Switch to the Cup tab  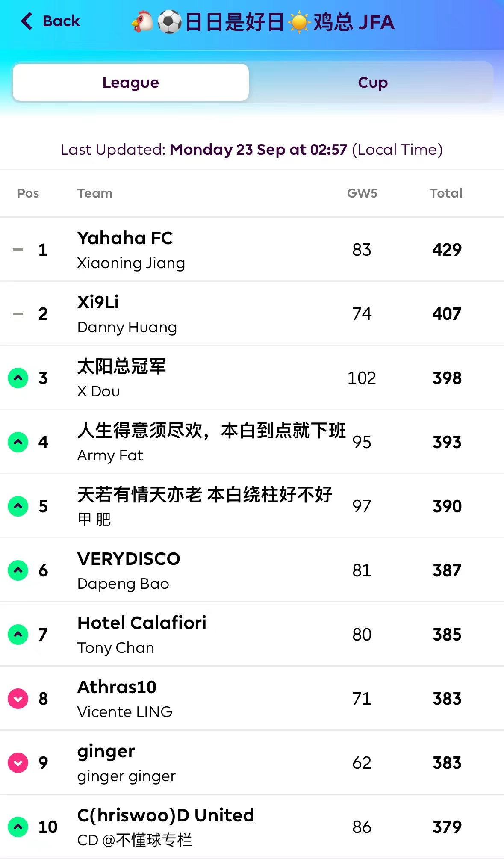coord(372,83)
